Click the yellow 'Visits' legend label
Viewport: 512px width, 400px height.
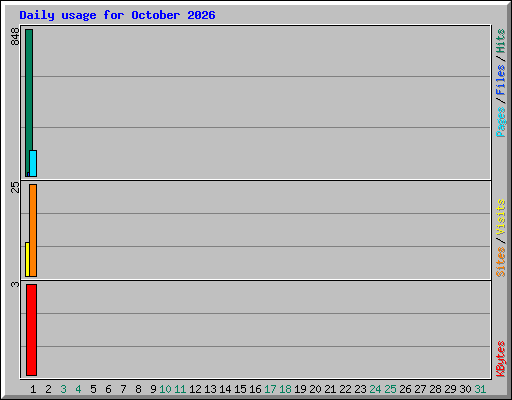pyautogui.click(x=501, y=217)
